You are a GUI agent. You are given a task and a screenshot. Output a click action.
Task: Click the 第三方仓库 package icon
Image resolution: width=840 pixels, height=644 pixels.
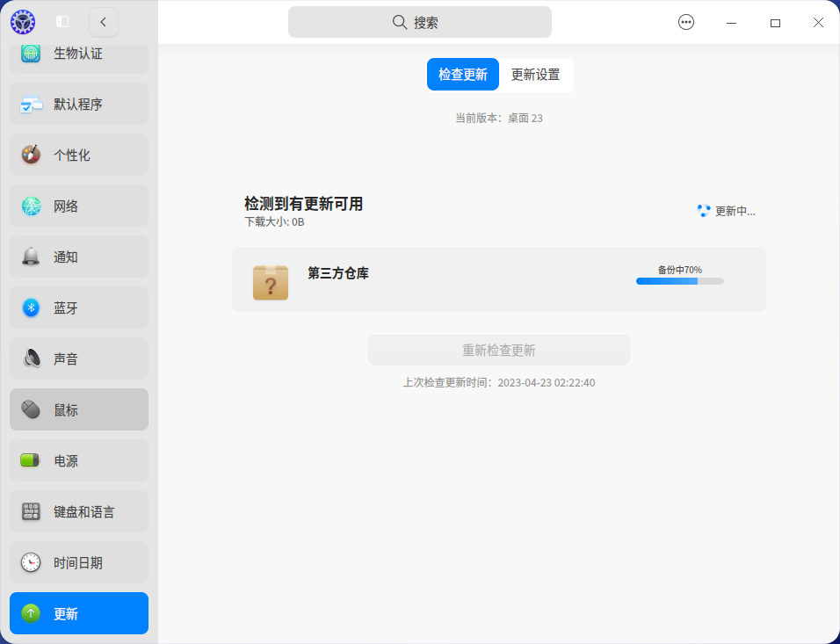pyautogui.click(x=270, y=281)
